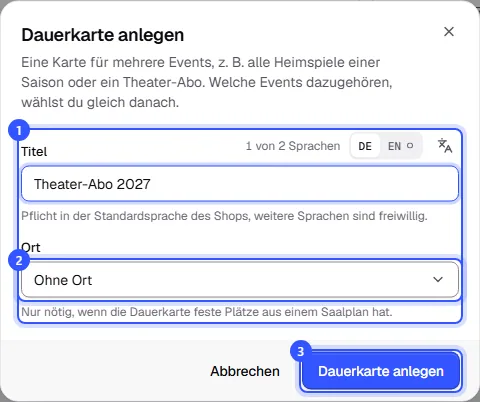The height and width of the screenshot is (402, 480).
Task: Close the Dauerkarte anlegen dialog
Action: point(449,32)
